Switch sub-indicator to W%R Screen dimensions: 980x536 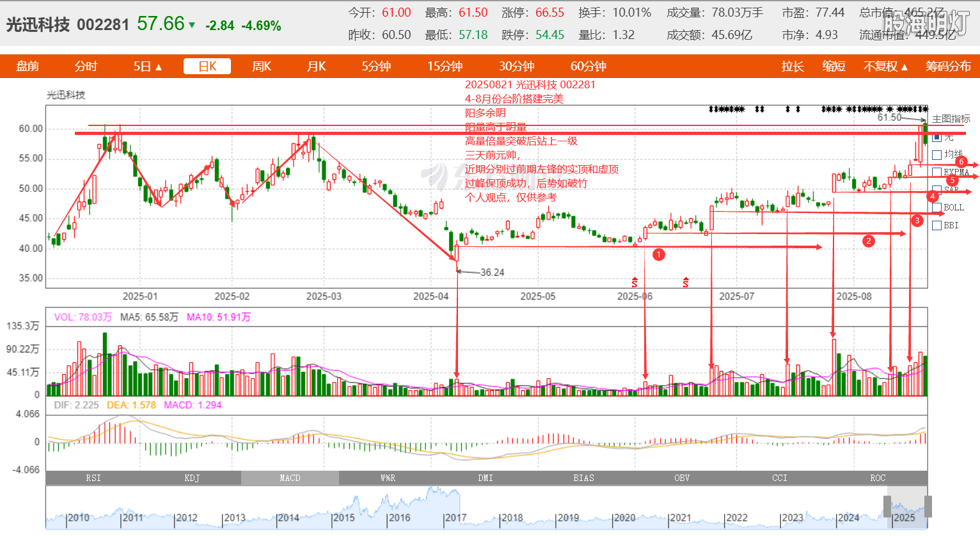388,478
